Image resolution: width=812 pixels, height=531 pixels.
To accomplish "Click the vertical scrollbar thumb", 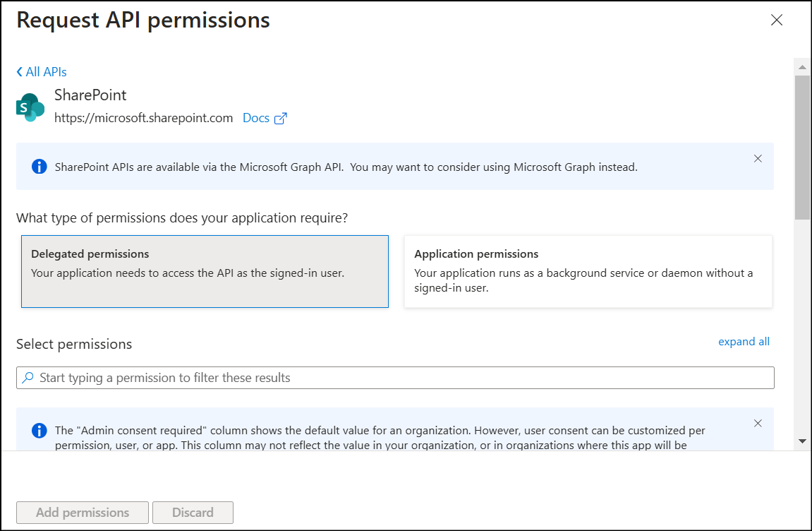I will pyautogui.click(x=802, y=147).
